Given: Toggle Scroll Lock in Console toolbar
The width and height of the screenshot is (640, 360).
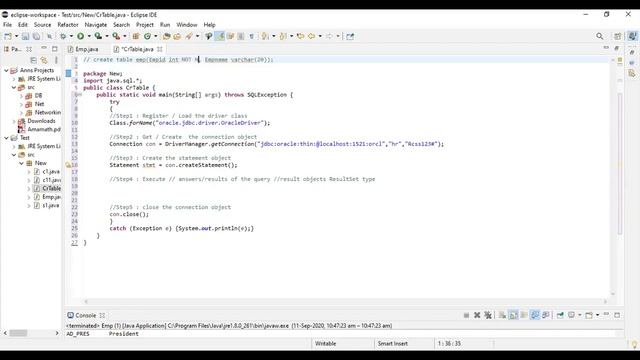Looking at the screenshot, I should pyautogui.click(x=513, y=315).
